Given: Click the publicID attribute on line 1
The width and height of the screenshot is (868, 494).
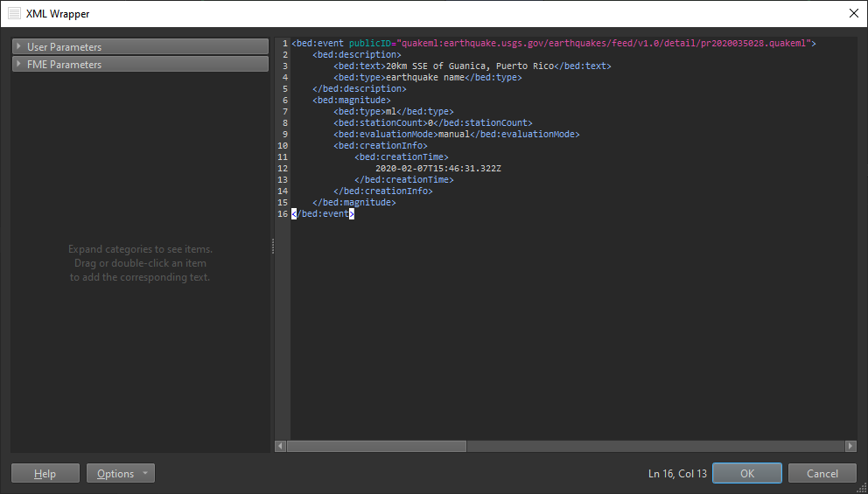Looking at the screenshot, I should (x=370, y=43).
